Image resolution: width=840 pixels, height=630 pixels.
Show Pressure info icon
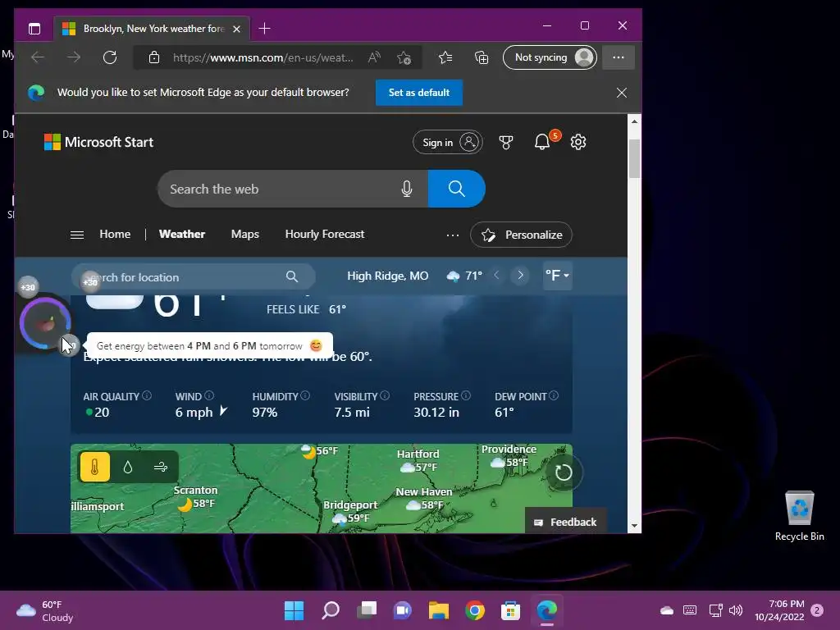(x=466, y=396)
